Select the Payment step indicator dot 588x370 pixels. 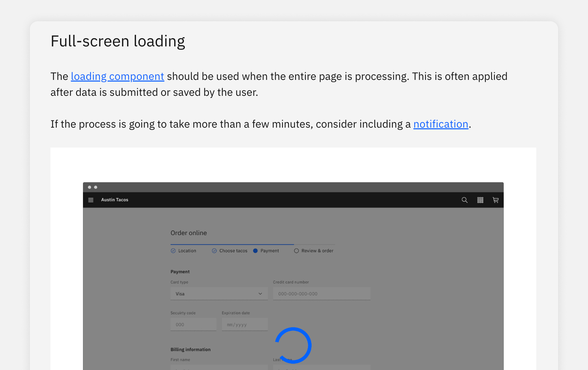[256, 251]
